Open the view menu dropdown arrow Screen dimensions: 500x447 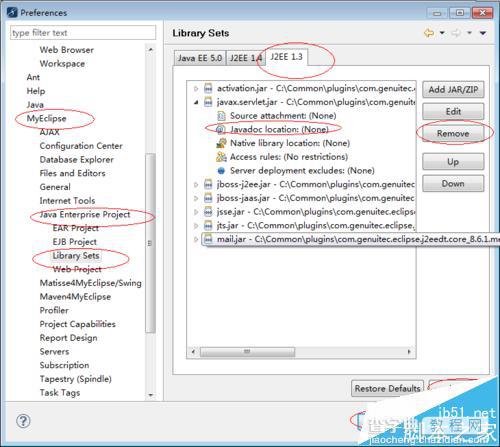point(483,33)
